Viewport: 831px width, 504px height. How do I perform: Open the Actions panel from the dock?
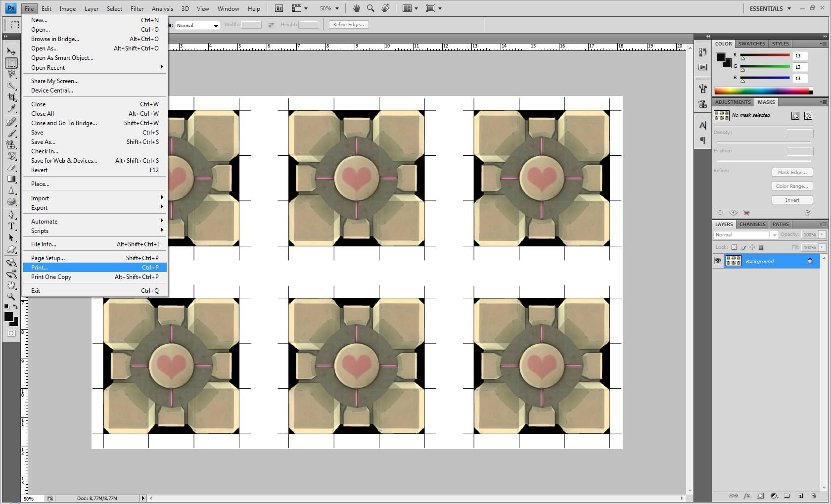click(x=703, y=67)
